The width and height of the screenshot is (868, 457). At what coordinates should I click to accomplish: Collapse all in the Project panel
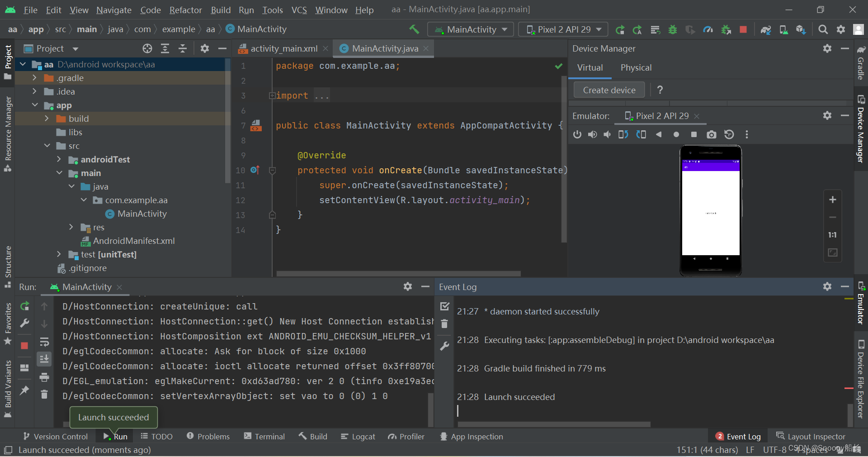pos(183,48)
